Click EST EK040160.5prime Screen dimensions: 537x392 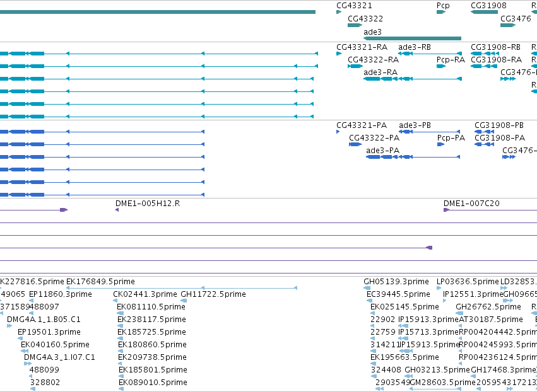pos(55,345)
